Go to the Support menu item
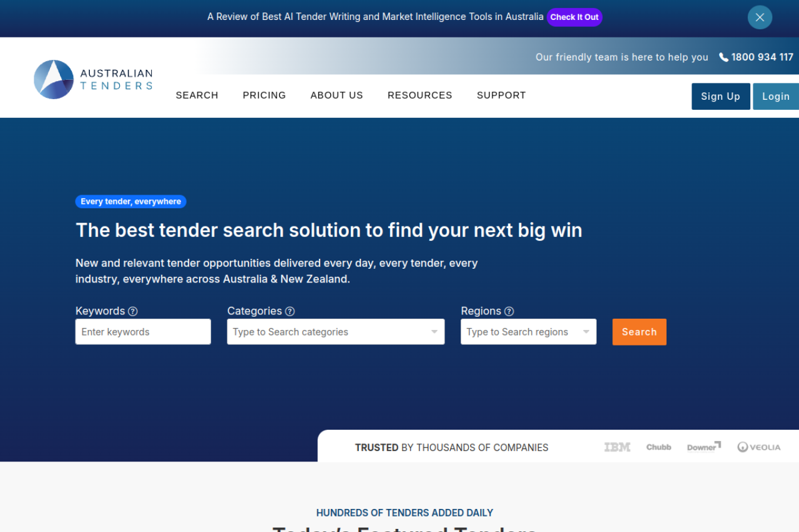This screenshot has height=532, width=799. [501, 95]
